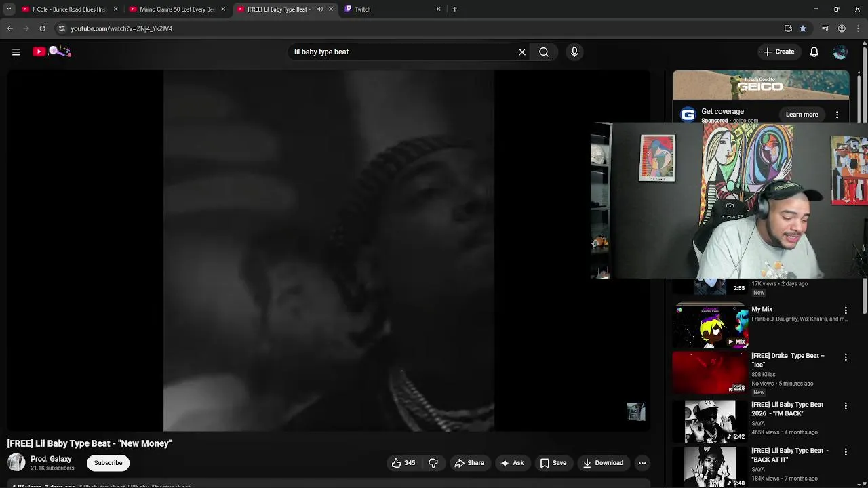Viewport: 868px width, 488px height.
Task: Mute audio on the Lil Baby Type Beat tab
Action: click(x=320, y=9)
